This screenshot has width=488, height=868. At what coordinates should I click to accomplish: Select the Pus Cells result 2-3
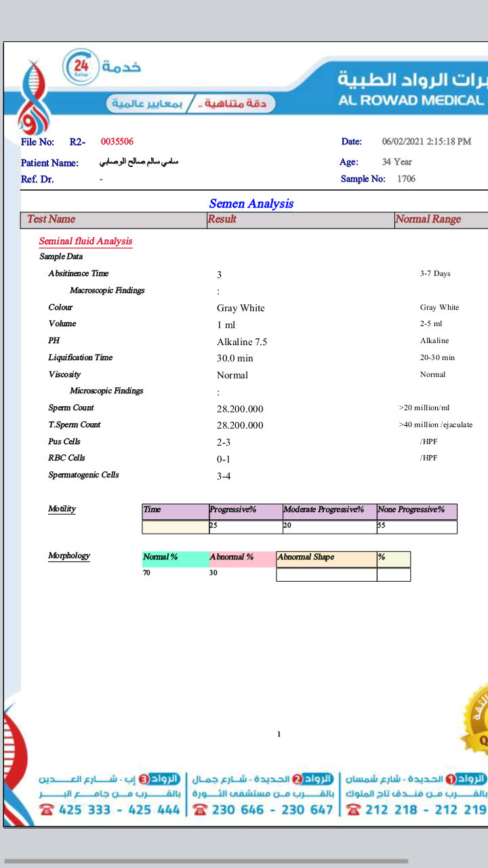[x=224, y=442]
